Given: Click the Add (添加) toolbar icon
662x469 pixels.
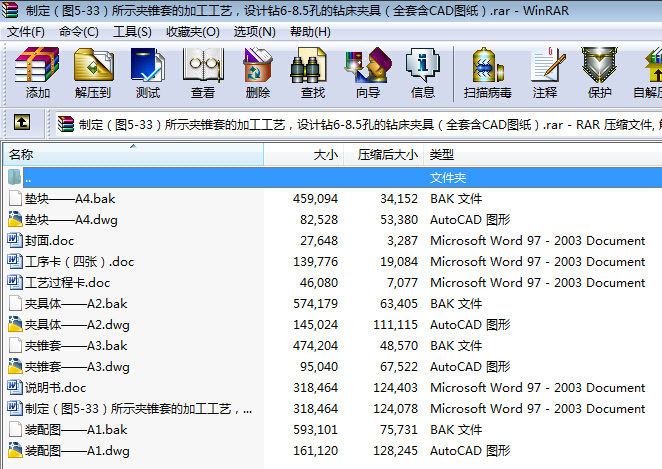Looking at the screenshot, I should (37, 65).
